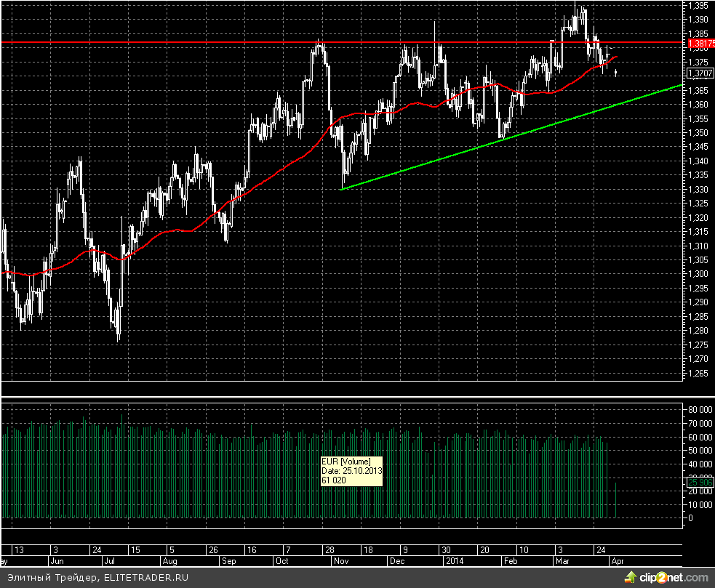The height and width of the screenshot is (588, 715).
Task: Click the Jun month label on time axis
Action: pos(57,561)
